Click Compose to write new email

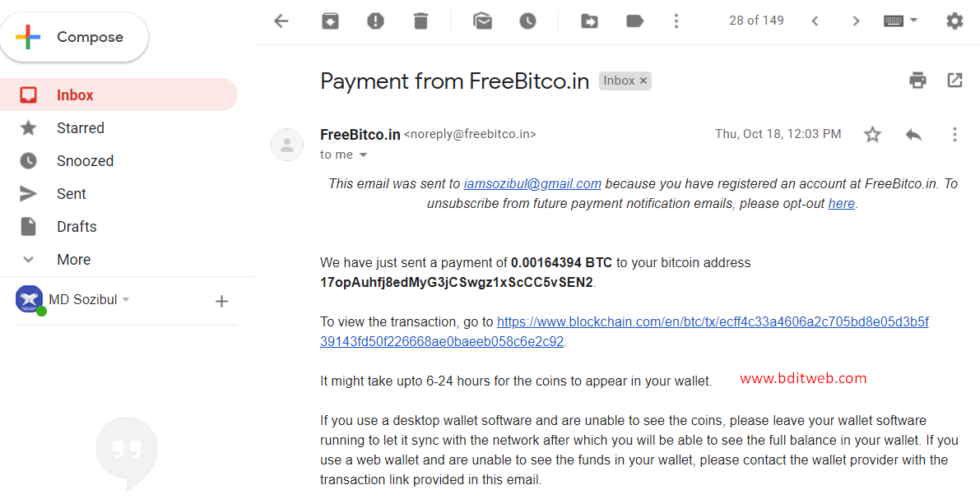coord(75,36)
